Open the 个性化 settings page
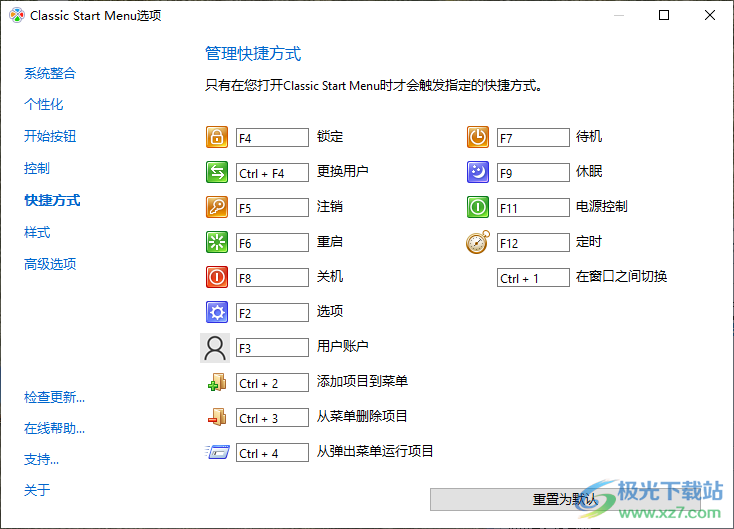Viewport: 734px width, 529px height. click(x=44, y=104)
